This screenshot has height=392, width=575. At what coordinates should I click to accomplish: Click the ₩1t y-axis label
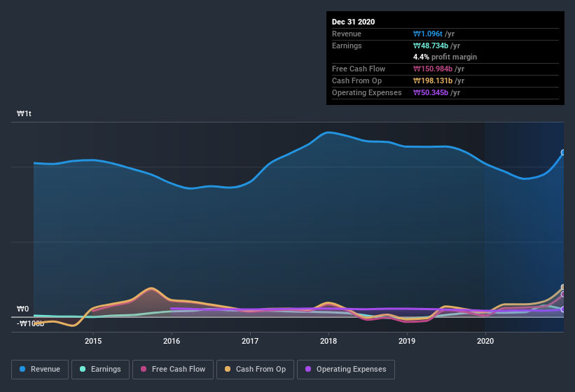point(25,113)
